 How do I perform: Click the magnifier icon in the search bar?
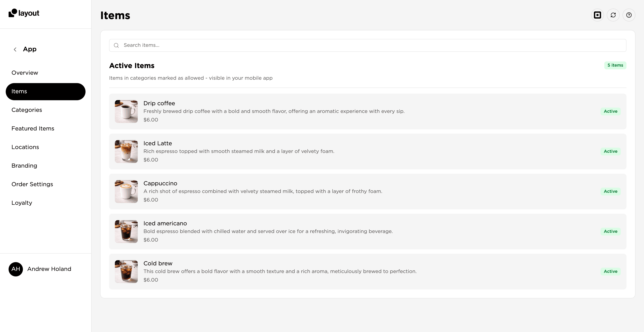tap(116, 45)
